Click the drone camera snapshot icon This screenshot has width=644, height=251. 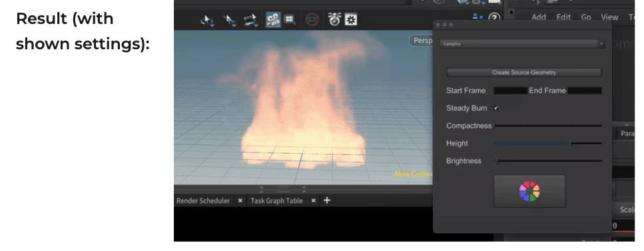pyautogui.click(x=334, y=19)
